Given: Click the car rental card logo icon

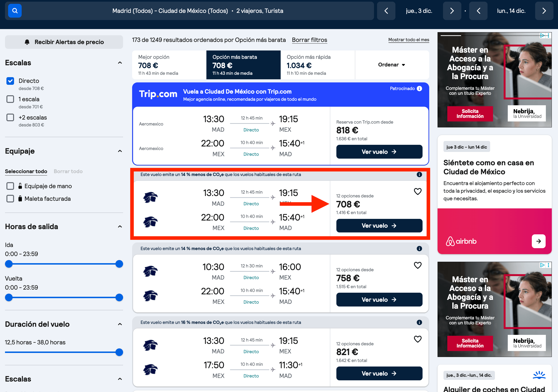Looking at the screenshot, I should tap(539, 375).
